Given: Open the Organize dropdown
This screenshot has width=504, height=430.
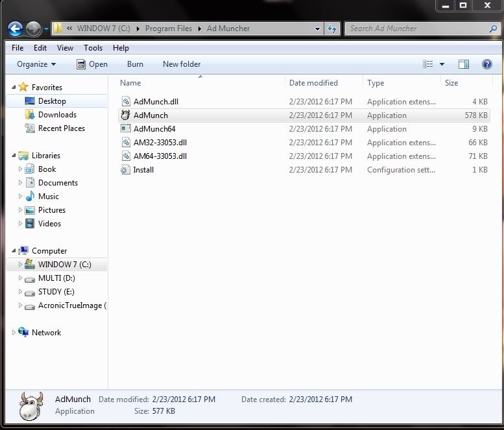Looking at the screenshot, I should [36, 64].
